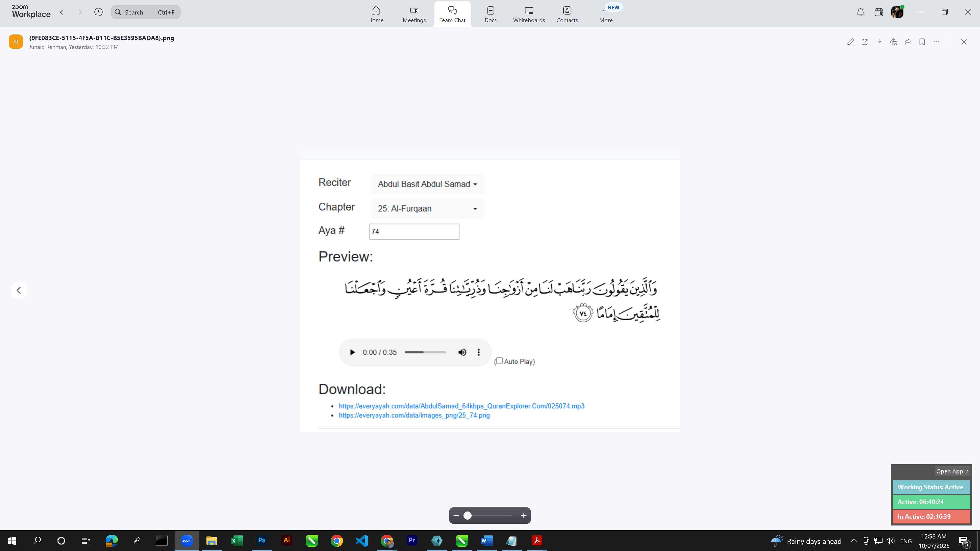Open notifications bell
Screen dimensions: 980x551
click(x=860, y=12)
